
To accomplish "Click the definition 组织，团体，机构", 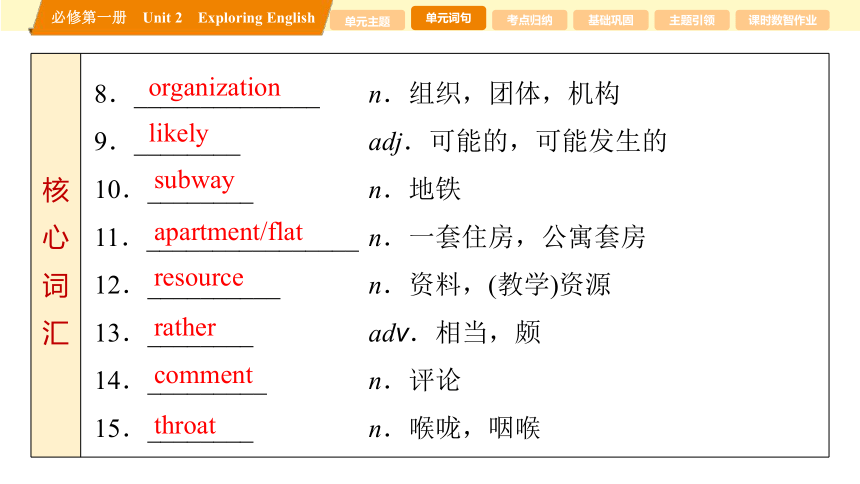I will (514, 93).
